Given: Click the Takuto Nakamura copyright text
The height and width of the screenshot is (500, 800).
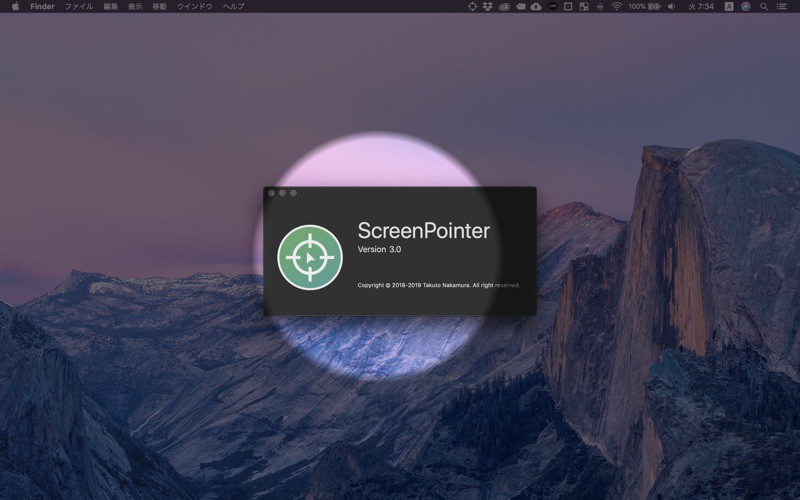Looking at the screenshot, I should point(438,285).
